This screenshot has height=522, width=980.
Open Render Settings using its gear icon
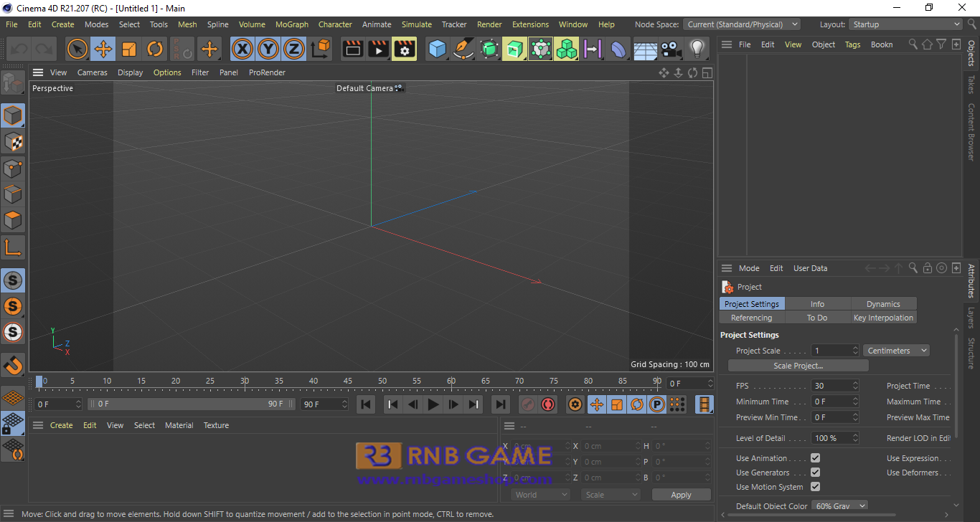(x=404, y=49)
